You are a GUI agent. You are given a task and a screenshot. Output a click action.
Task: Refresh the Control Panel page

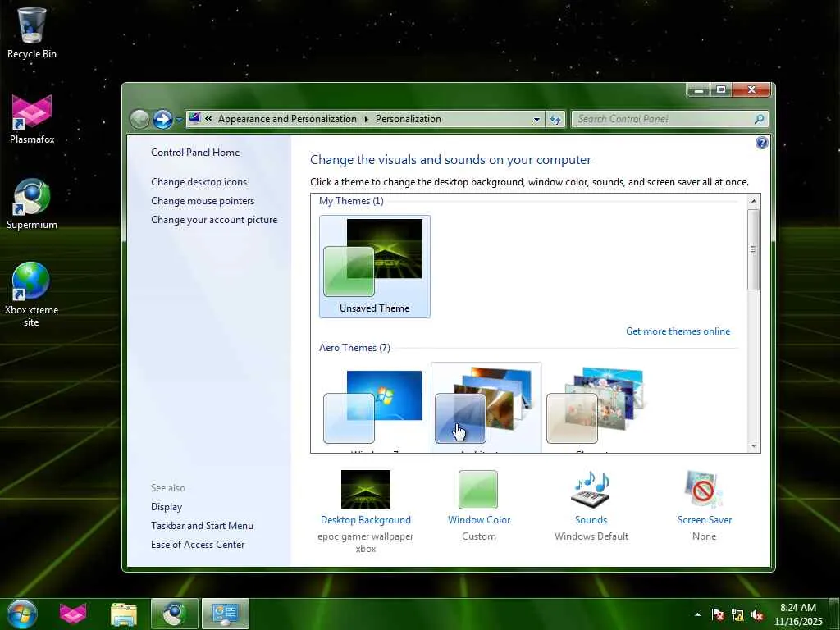tap(555, 120)
